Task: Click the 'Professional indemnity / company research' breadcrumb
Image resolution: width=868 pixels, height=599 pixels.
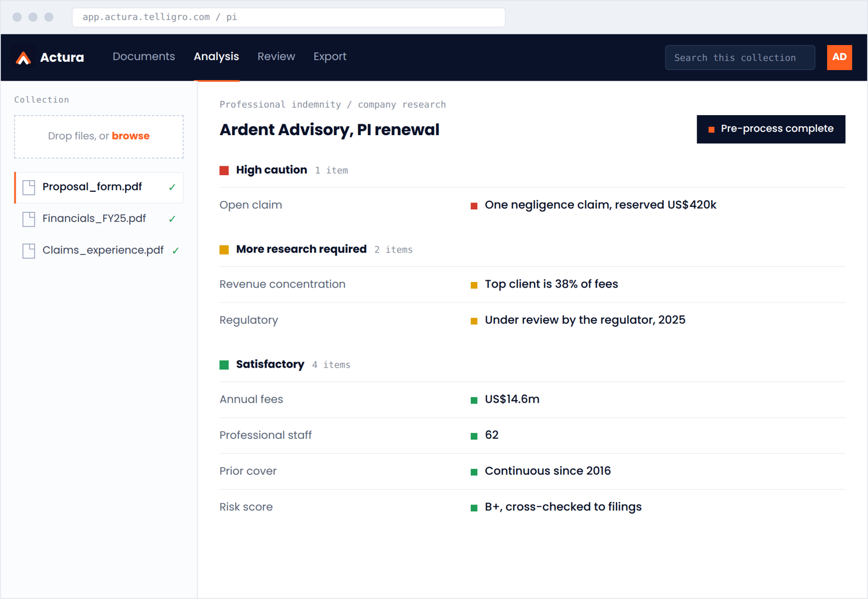Action: tap(333, 105)
